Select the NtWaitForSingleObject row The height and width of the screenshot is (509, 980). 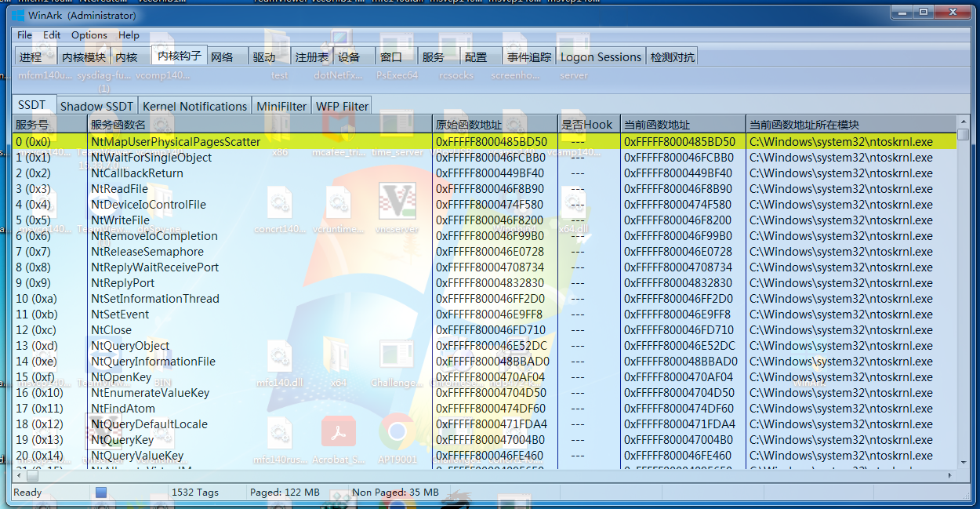click(x=485, y=157)
